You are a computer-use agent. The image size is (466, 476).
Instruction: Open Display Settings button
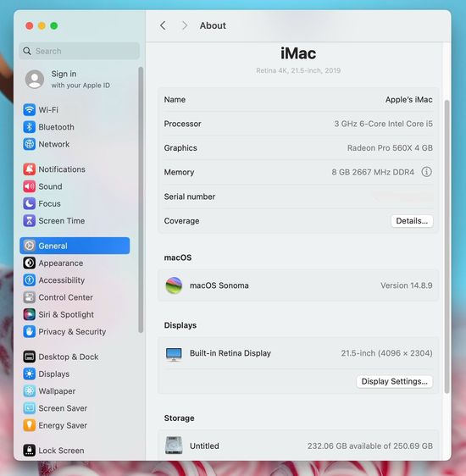(394, 381)
